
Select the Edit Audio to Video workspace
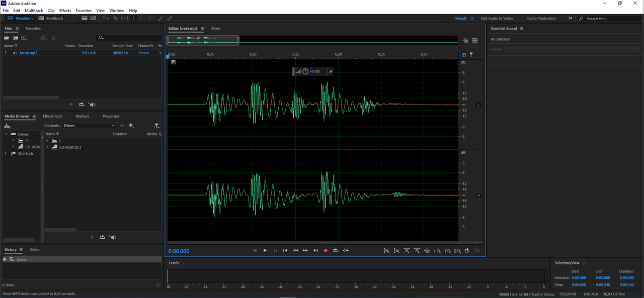(x=497, y=18)
